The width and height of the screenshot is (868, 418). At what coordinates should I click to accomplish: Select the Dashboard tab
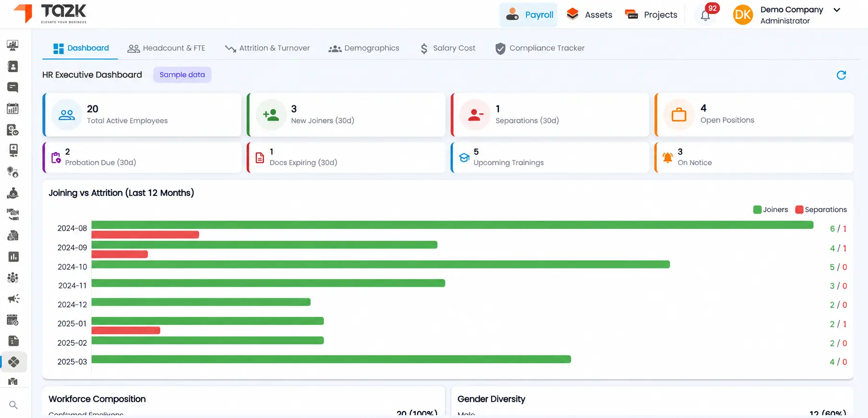81,48
